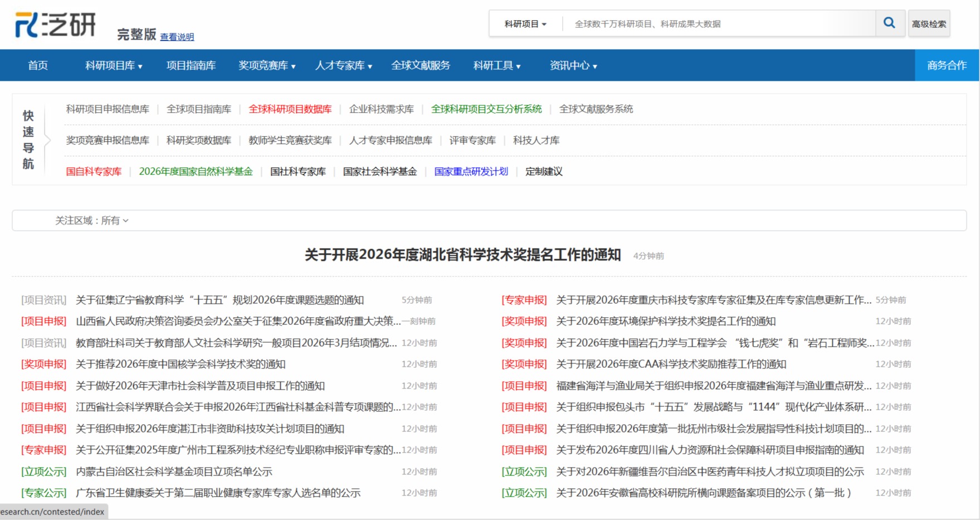Viewport: 980px width, 520px height.
Task: Click the magnifier search icon
Action: [x=889, y=23]
